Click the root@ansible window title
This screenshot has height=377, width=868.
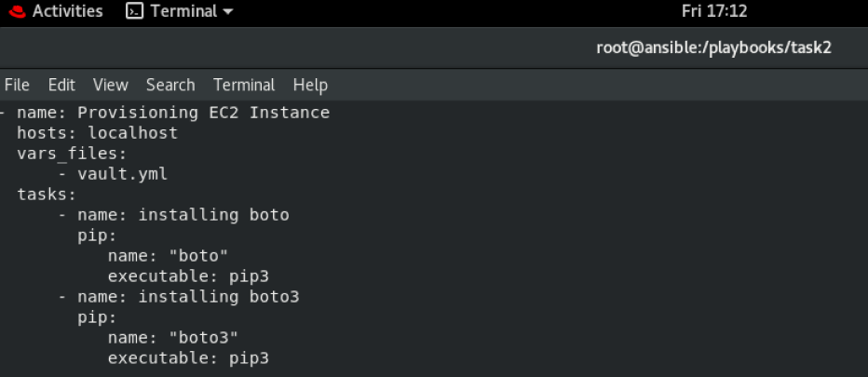click(x=713, y=47)
